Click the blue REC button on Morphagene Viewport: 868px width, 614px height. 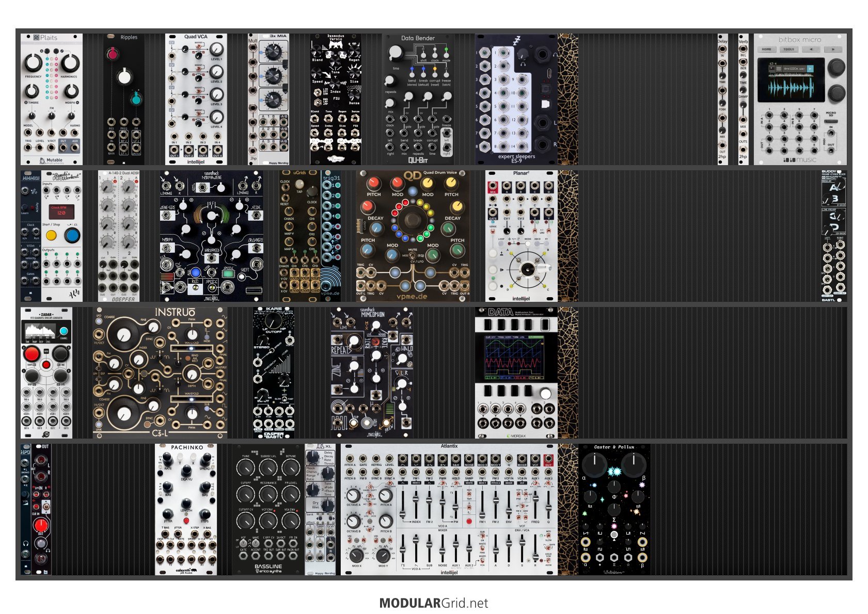click(x=195, y=272)
